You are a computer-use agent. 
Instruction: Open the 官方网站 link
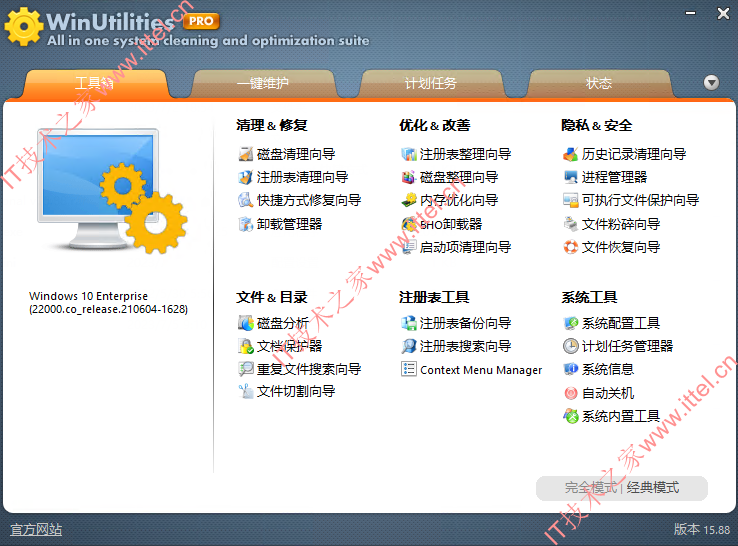(x=36, y=530)
